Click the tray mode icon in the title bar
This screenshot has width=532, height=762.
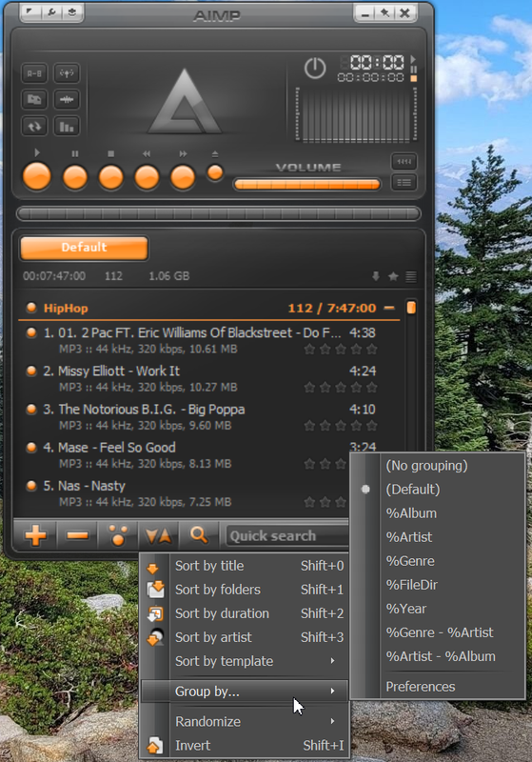71,11
